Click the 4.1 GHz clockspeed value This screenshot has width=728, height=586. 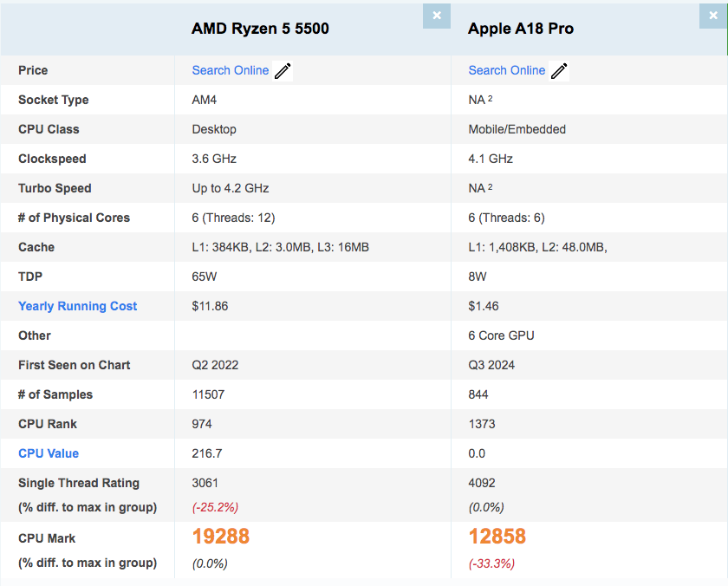491,159
